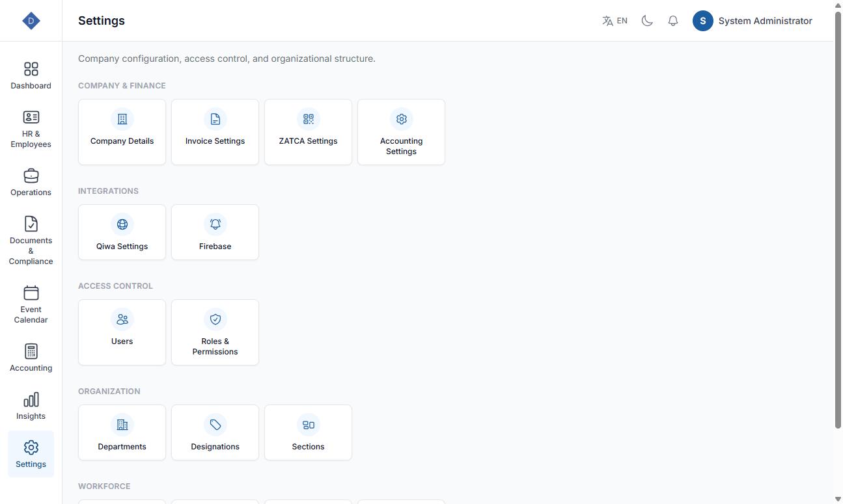This screenshot has width=843, height=504.
Task: Click the Settings page title
Action: coord(102,21)
